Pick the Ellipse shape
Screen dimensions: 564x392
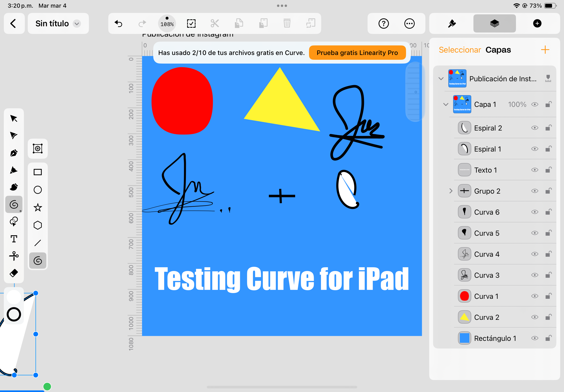pos(38,190)
